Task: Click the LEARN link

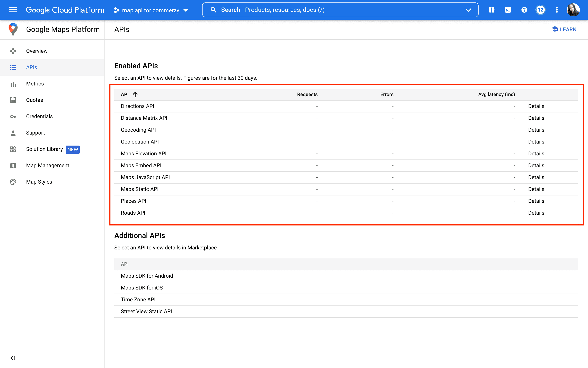Action: (564, 29)
